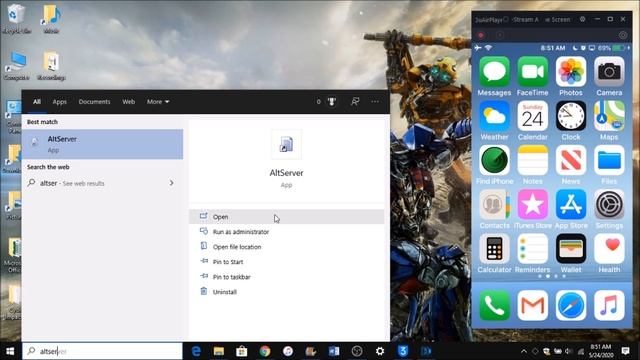The width and height of the screenshot is (640, 360).
Task: Launch the News app
Action: click(571, 160)
